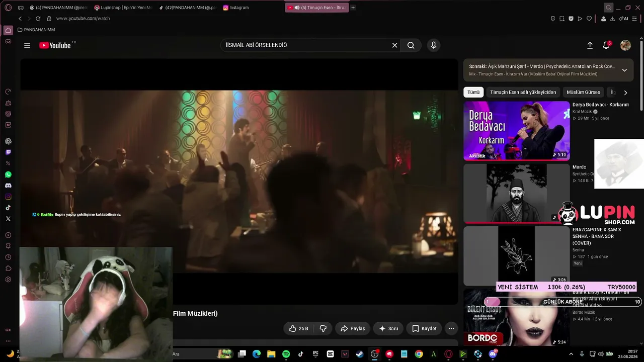Open the YouTube guide hamburger menu
This screenshot has width=644, height=362.
(x=27, y=45)
